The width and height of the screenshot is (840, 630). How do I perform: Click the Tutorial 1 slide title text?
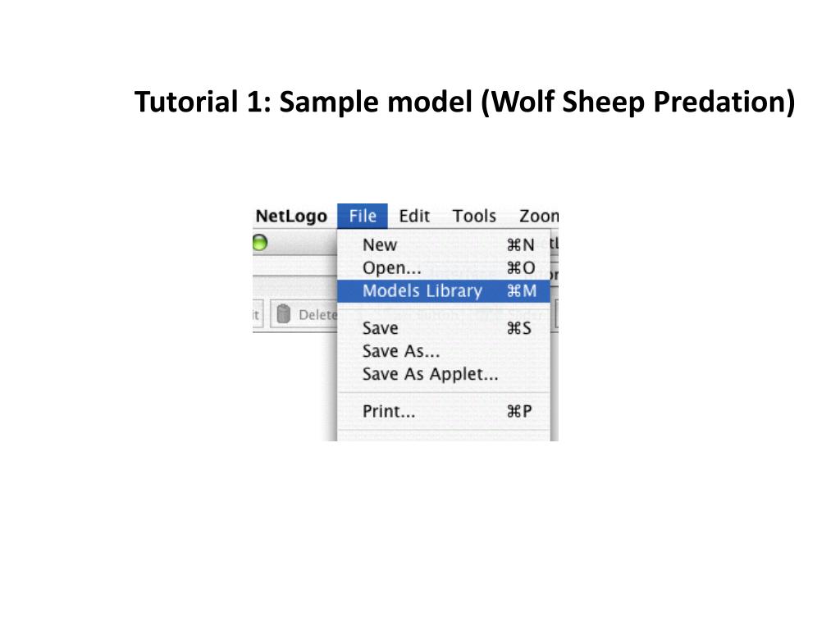464,102
